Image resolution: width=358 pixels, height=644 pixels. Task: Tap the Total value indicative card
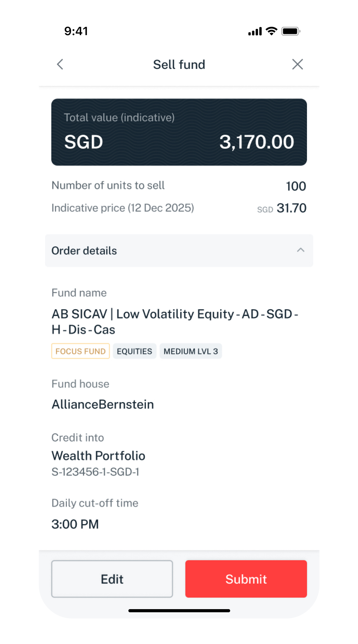tap(179, 132)
